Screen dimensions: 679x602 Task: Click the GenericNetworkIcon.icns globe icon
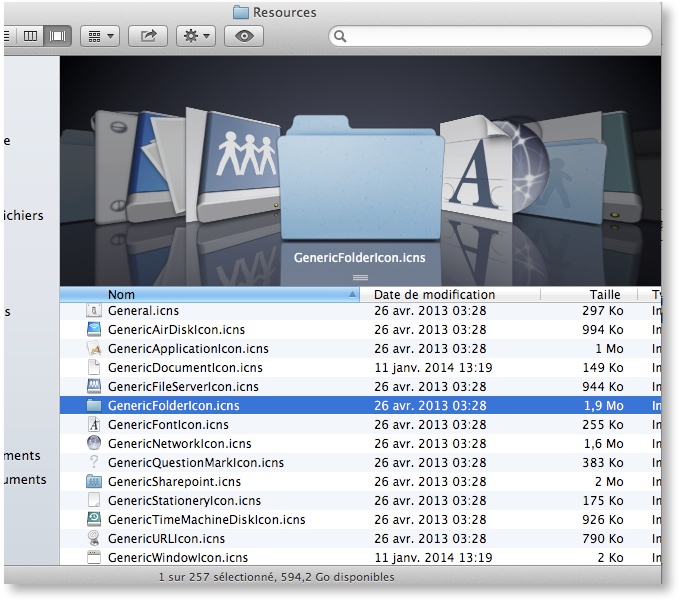click(x=94, y=444)
